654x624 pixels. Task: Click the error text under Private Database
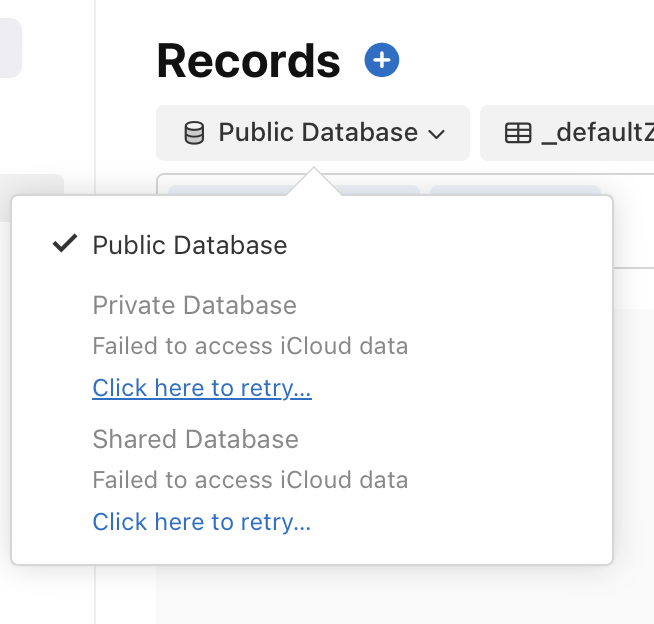pyautogui.click(x=250, y=346)
